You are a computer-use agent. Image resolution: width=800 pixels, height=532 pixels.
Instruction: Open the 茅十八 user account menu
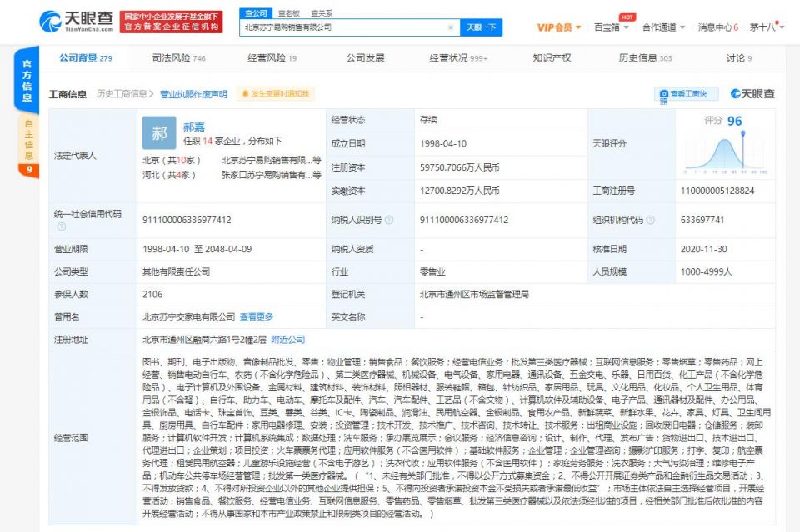pos(767,27)
